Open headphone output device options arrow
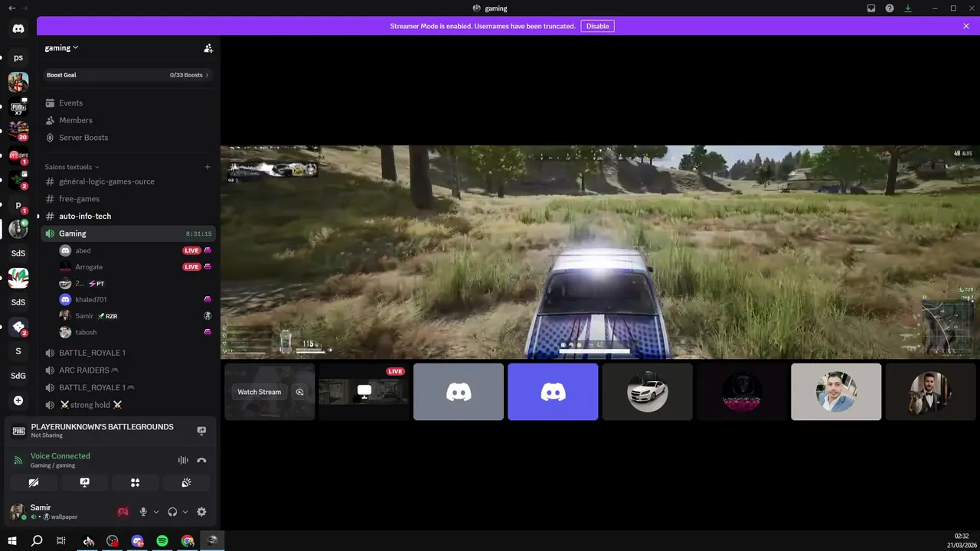 click(185, 512)
